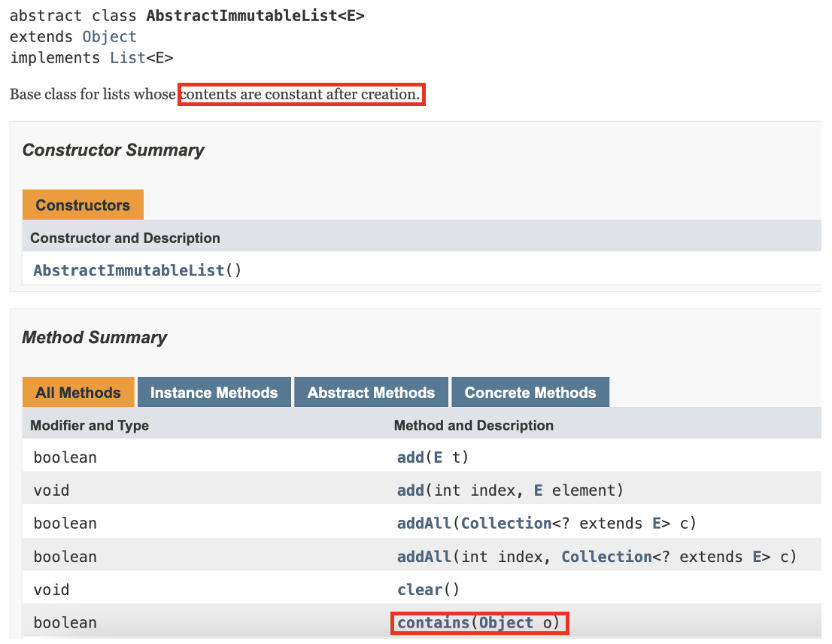The height and width of the screenshot is (644, 832).
Task: Open the Object superclass link
Action: pyautogui.click(x=109, y=37)
